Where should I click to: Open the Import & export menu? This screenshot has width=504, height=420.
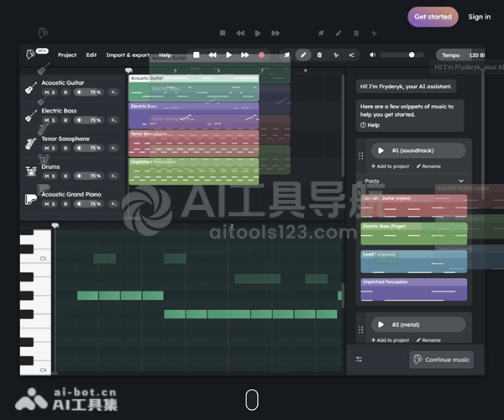click(x=128, y=55)
